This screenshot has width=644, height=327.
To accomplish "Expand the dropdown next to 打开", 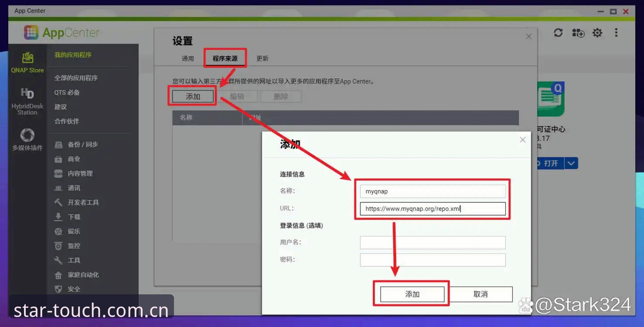I will point(572,163).
